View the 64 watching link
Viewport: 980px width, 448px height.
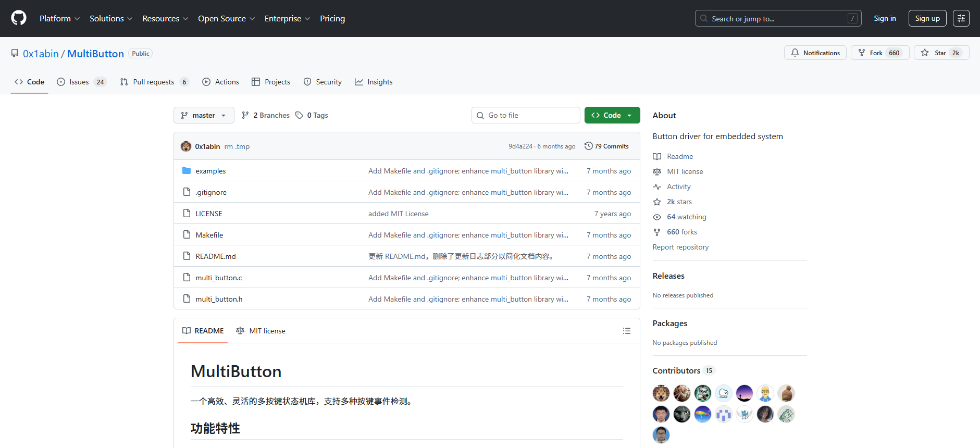click(x=686, y=217)
